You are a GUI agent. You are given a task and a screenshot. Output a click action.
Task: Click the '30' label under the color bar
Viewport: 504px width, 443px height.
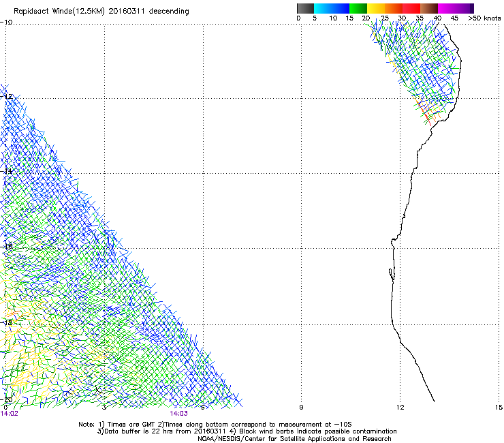pos(402,18)
